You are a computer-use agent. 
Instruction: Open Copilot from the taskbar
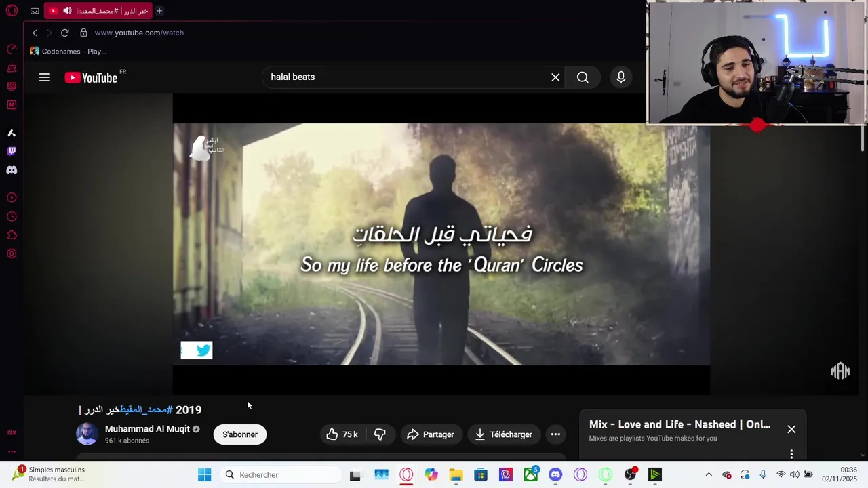click(x=431, y=474)
